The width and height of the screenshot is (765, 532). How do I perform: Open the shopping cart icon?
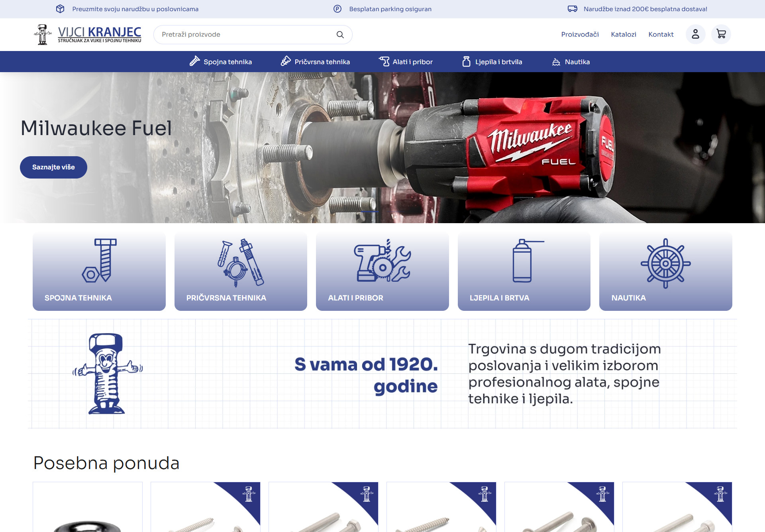pyautogui.click(x=721, y=34)
